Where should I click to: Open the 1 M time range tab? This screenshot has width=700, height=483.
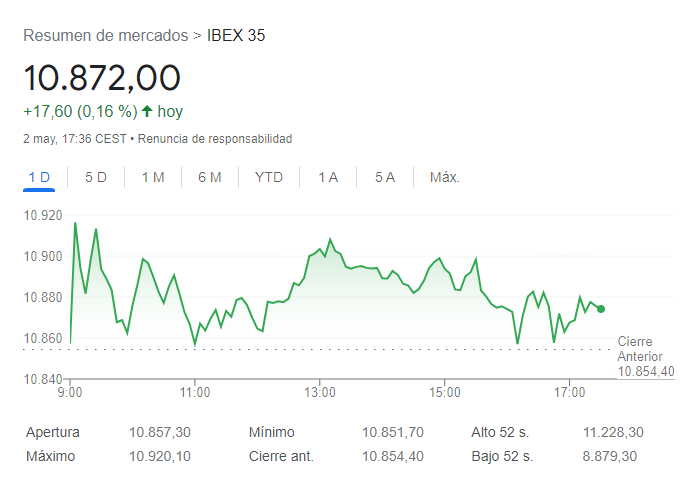(153, 177)
